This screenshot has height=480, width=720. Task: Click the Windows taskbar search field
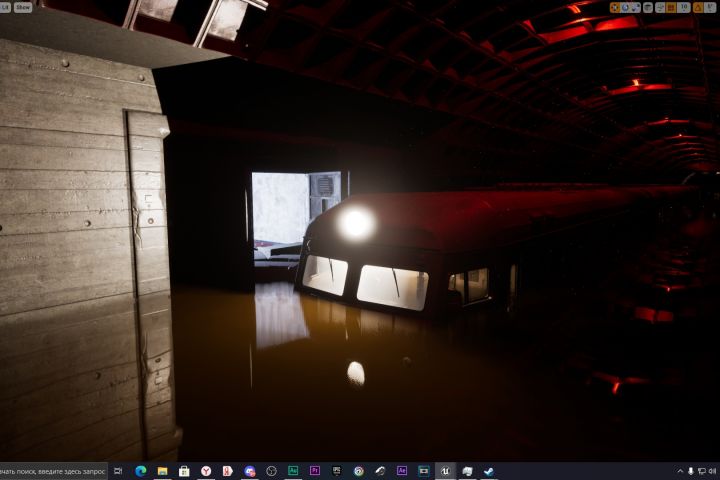click(54, 471)
